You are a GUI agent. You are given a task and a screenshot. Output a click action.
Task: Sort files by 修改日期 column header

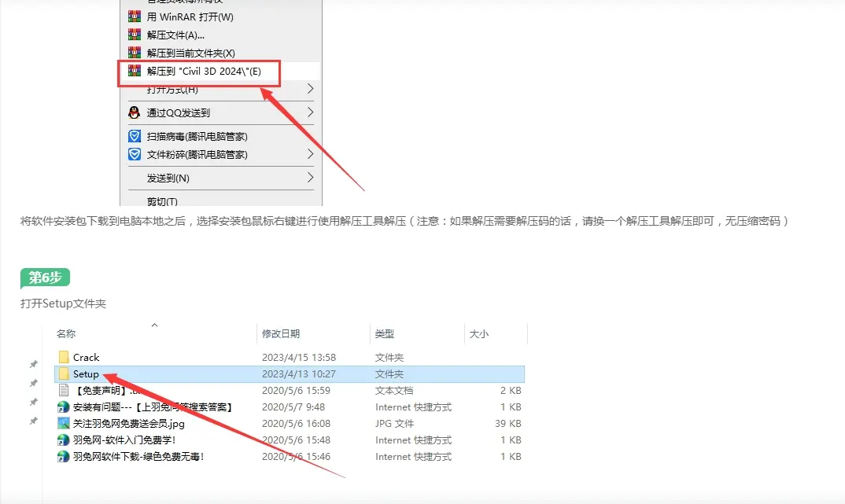[x=281, y=334]
